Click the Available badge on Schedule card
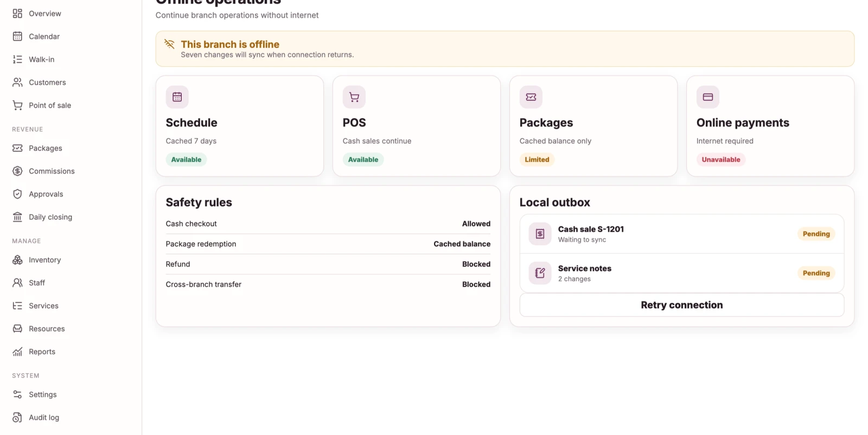This screenshot has height=435, width=868. click(186, 160)
